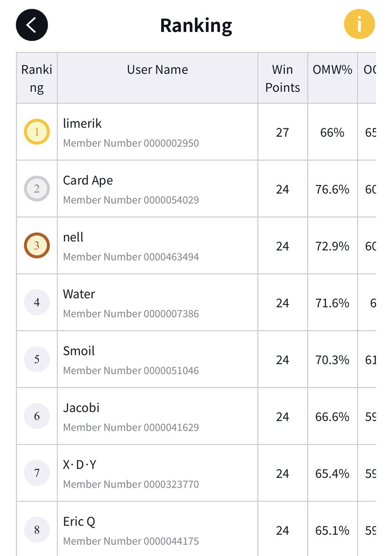The width and height of the screenshot is (392, 556).
Task: Select the OMW% column header
Action: coord(332,70)
